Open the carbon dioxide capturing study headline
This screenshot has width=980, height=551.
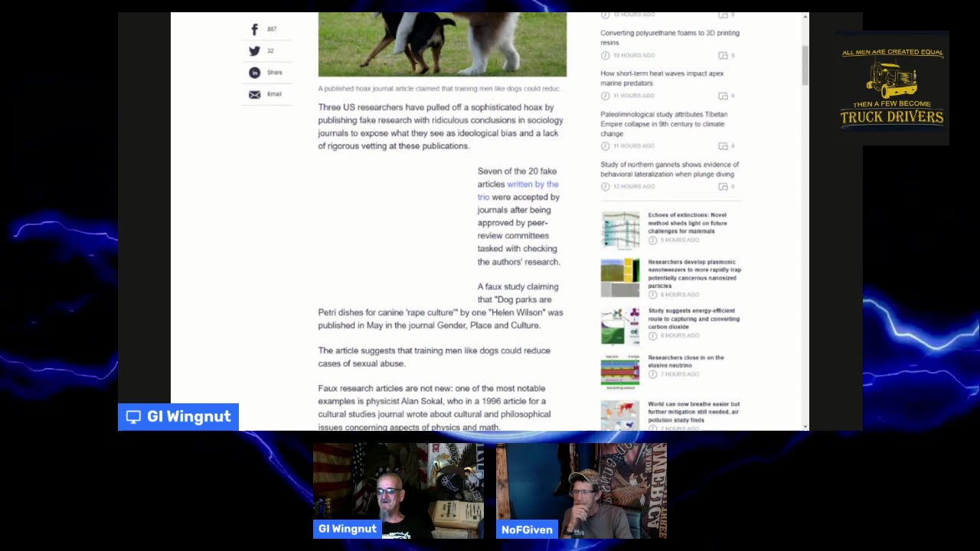click(694, 318)
